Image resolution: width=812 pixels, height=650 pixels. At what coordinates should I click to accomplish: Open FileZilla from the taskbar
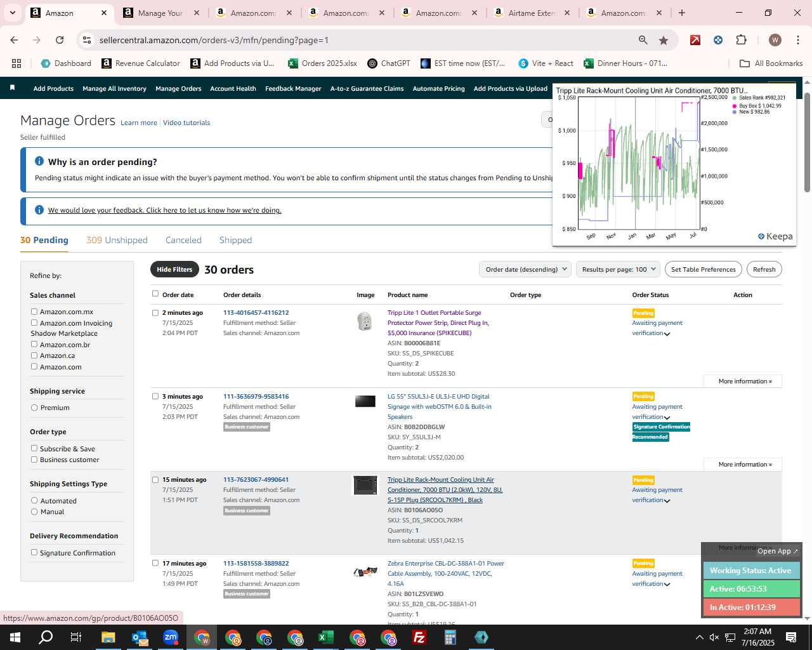pyautogui.click(x=419, y=637)
